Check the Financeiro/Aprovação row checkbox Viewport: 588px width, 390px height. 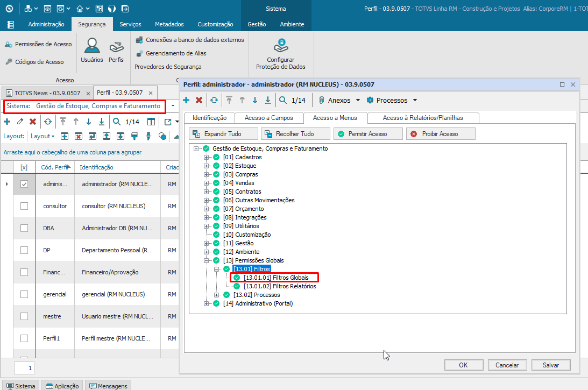pyautogui.click(x=24, y=272)
